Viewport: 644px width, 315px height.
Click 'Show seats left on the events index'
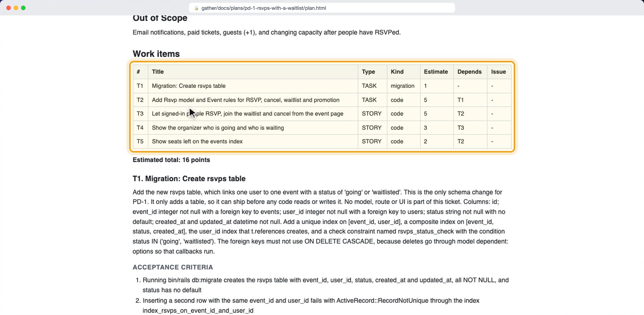pos(197,141)
